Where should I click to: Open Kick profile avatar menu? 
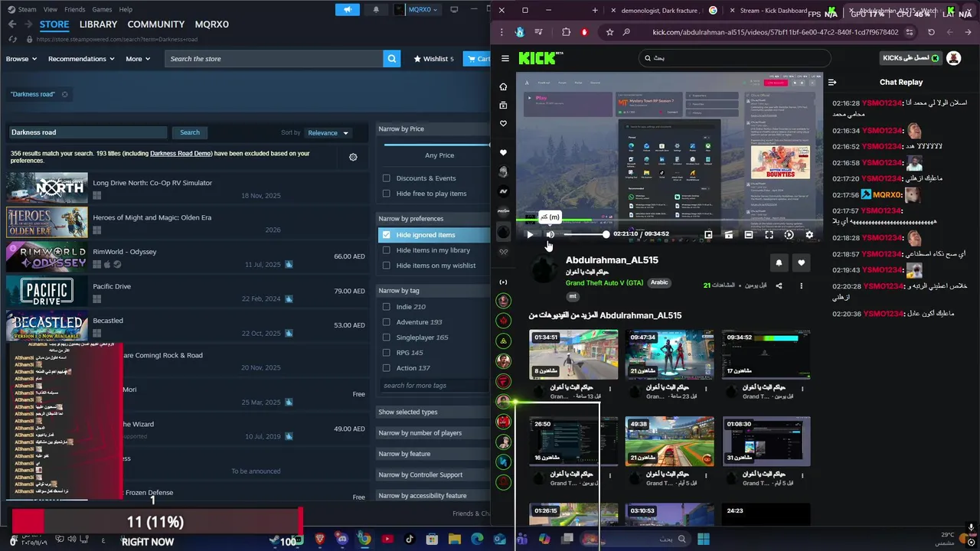pos(953,58)
